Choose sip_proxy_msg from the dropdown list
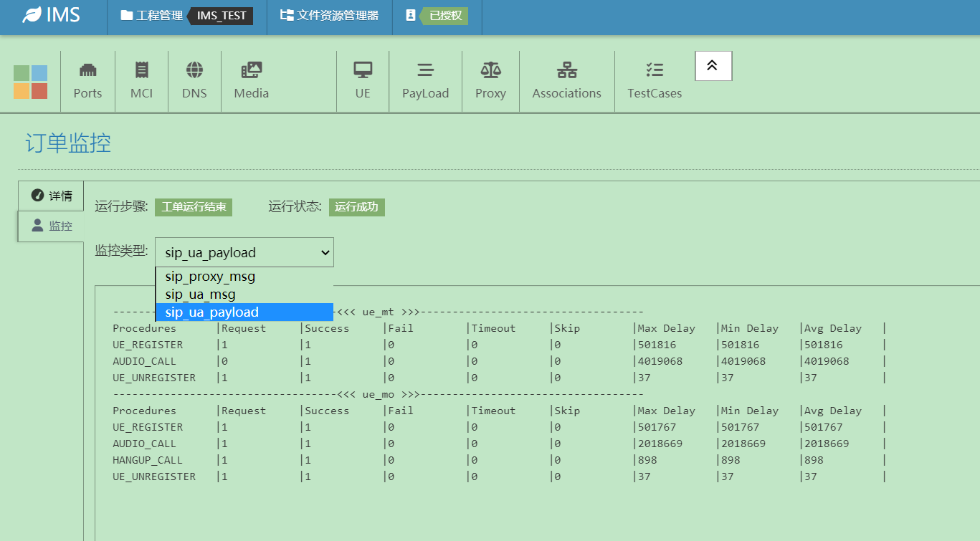The height and width of the screenshot is (541, 980). click(210, 277)
